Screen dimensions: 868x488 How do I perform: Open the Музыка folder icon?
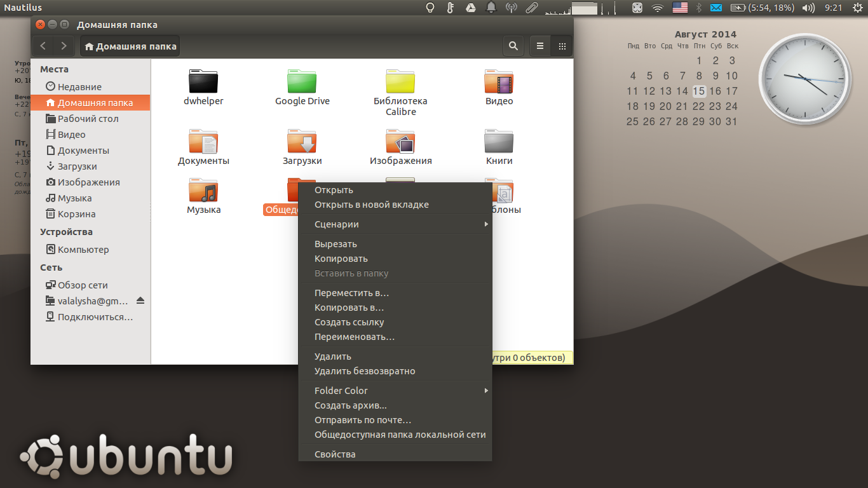tap(203, 191)
